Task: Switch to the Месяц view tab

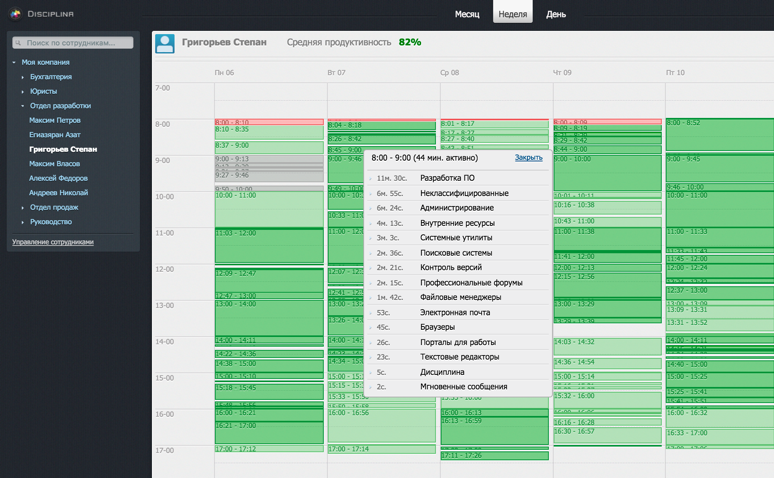Action: (x=467, y=14)
